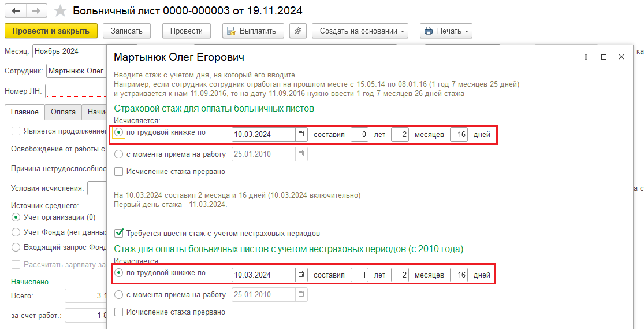
Task: Open the dialog's three-dot more menu
Action: (586, 57)
